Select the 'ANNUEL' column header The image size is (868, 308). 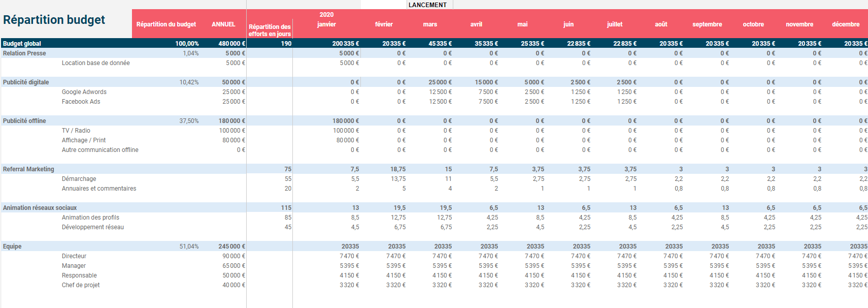[x=223, y=24]
